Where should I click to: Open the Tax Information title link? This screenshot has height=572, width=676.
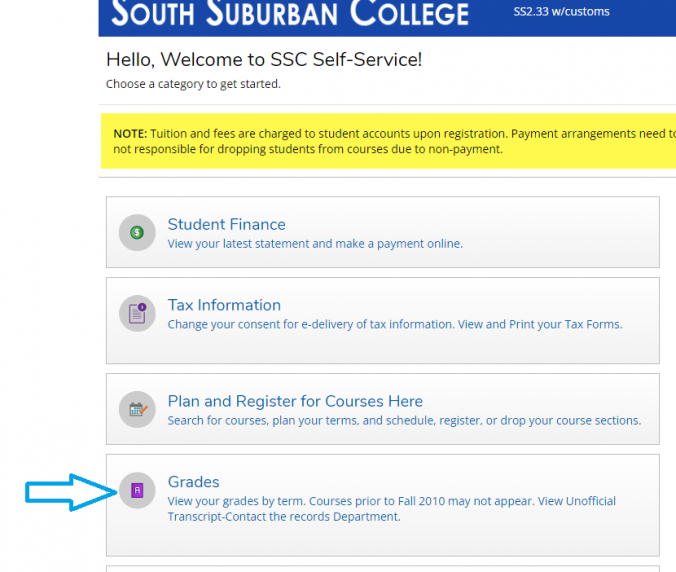[x=224, y=305]
